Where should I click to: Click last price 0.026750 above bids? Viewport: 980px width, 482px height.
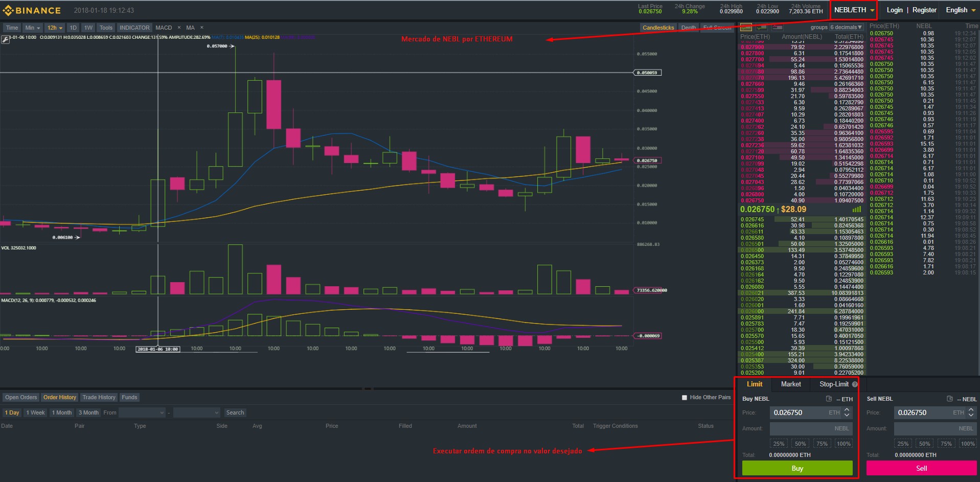[757, 209]
